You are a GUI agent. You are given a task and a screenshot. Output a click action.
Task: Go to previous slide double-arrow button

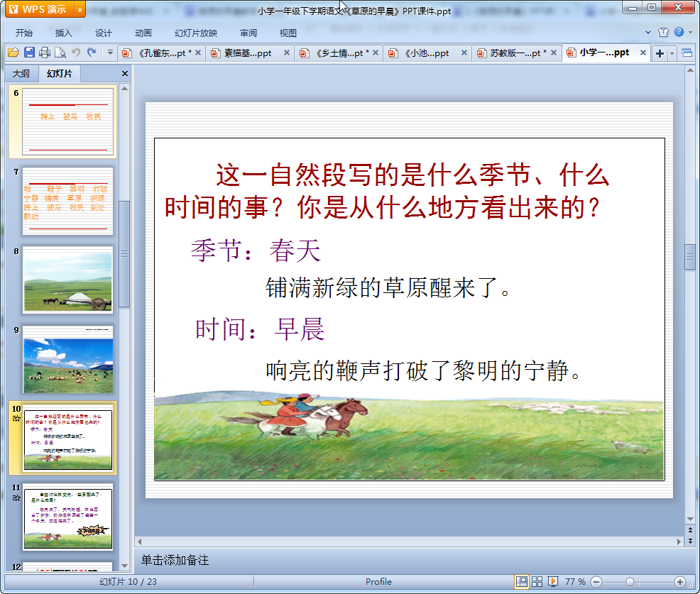click(690, 530)
